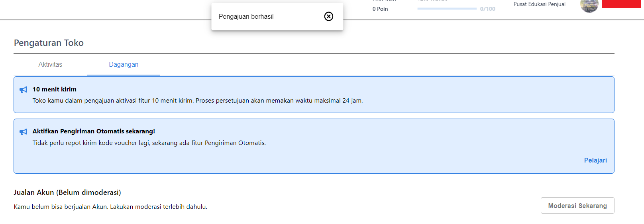Click the 0/100 score value

click(487, 9)
